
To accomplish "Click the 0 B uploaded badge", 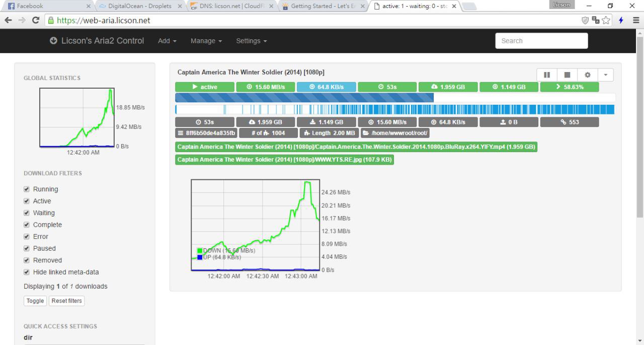I will click(x=509, y=122).
